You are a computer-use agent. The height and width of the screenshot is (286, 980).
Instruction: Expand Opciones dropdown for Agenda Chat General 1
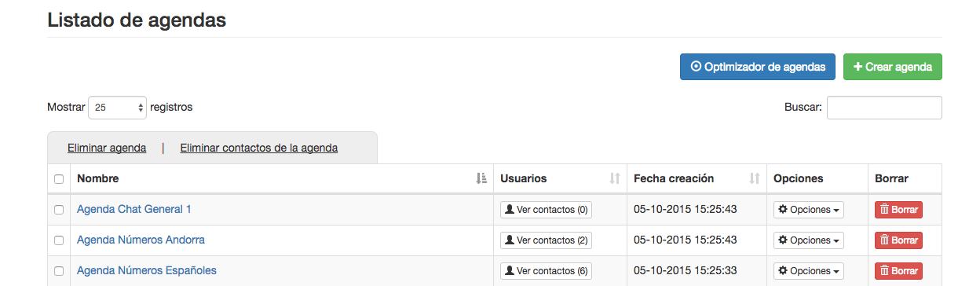pyautogui.click(x=809, y=210)
